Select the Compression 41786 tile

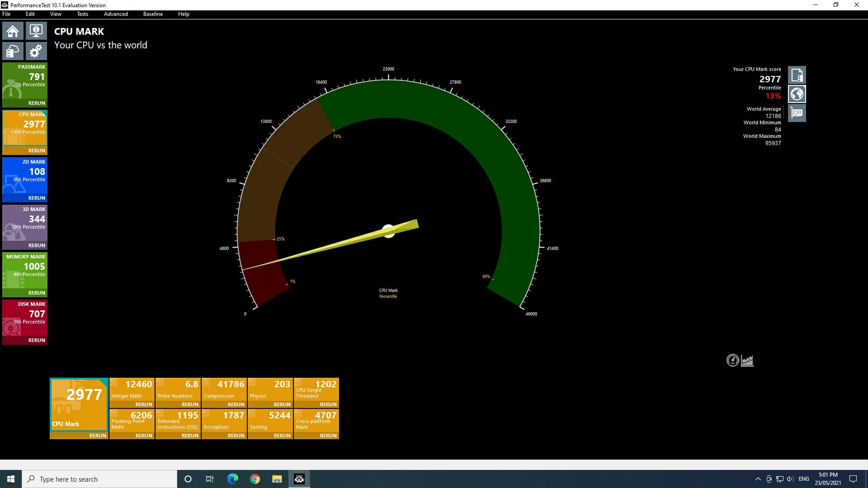pyautogui.click(x=224, y=389)
